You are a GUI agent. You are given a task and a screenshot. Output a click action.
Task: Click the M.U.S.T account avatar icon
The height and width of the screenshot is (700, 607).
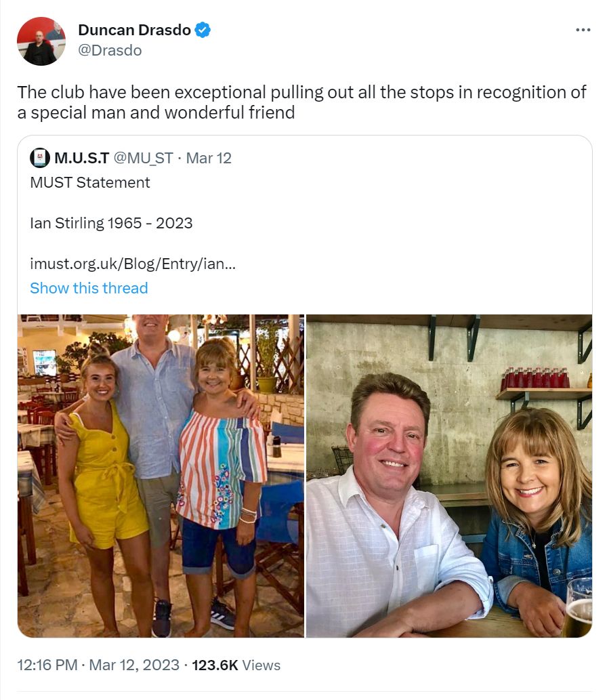[40, 159]
